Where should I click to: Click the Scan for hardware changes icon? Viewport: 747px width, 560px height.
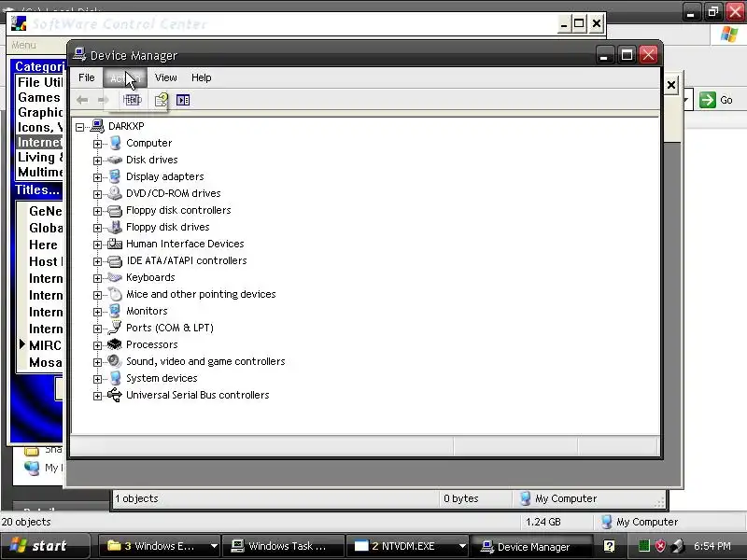tap(183, 100)
